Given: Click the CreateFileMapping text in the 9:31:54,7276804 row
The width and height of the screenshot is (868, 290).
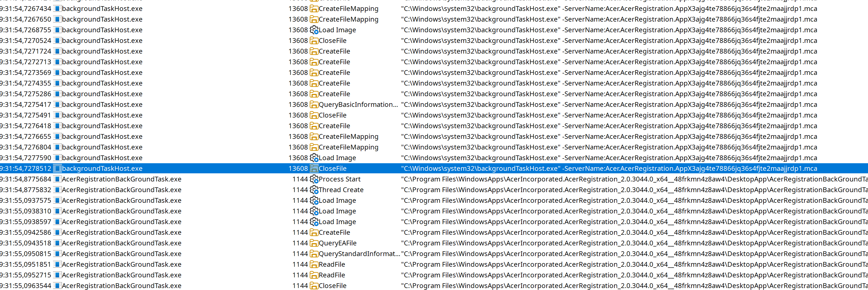Looking at the screenshot, I should pos(349,147).
